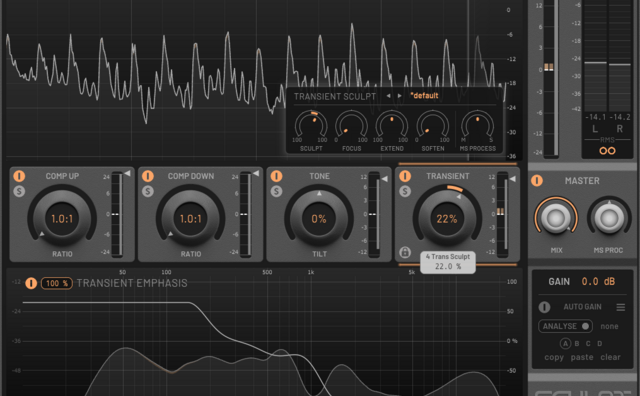Select preset slot A

tap(565, 344)
